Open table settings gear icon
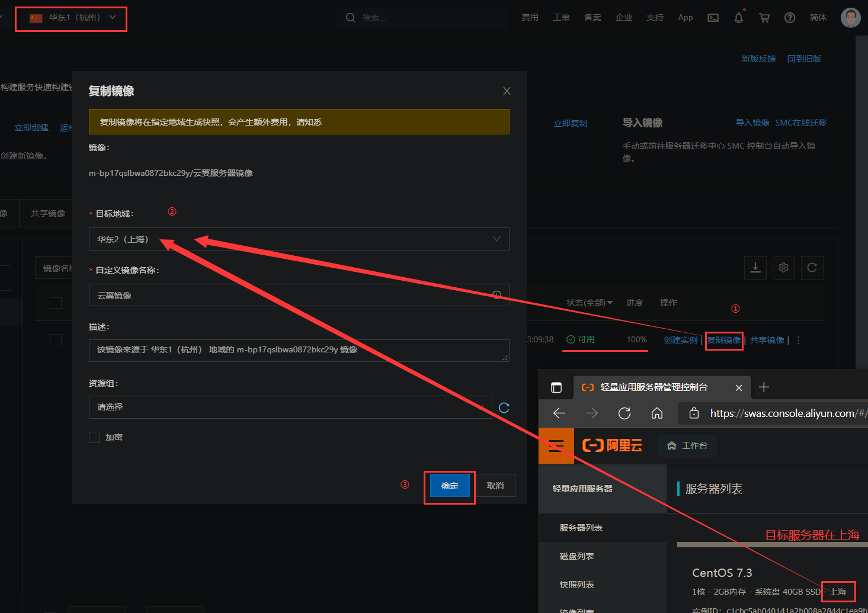The width and height of the screenshot is (868, 613). click(x=783, y=268)
